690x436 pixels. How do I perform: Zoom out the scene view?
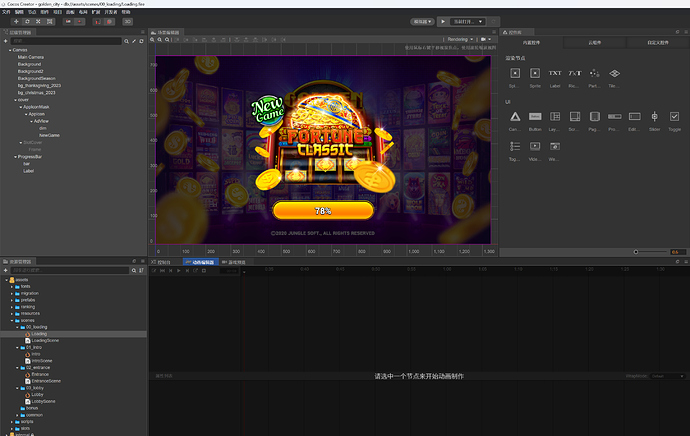[x=160, y=40]
